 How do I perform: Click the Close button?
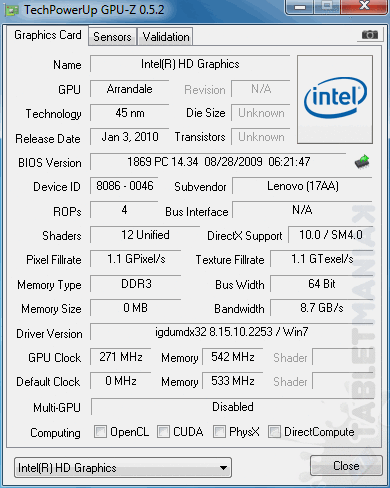point(346,465)
